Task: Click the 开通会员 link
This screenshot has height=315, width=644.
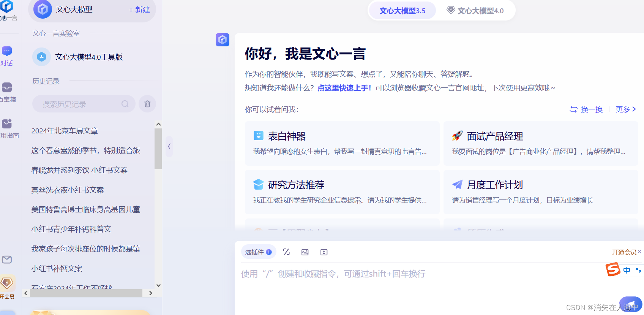Action: click(x=624, y=252)
